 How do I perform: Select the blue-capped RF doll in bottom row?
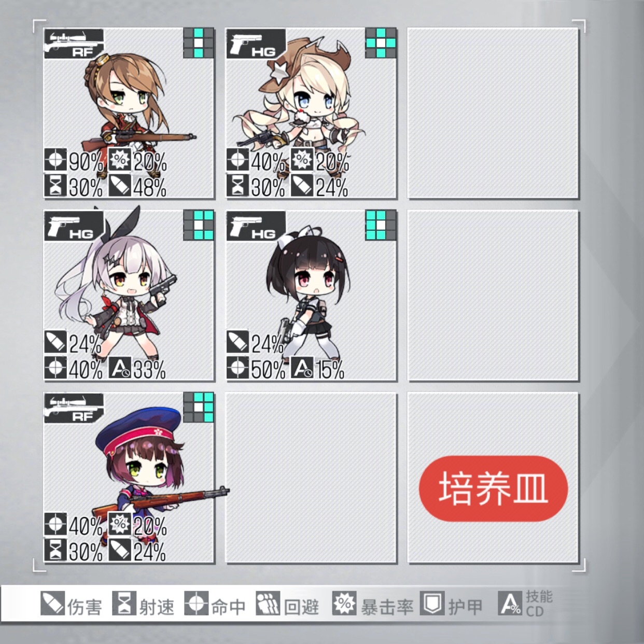(129, 478)
